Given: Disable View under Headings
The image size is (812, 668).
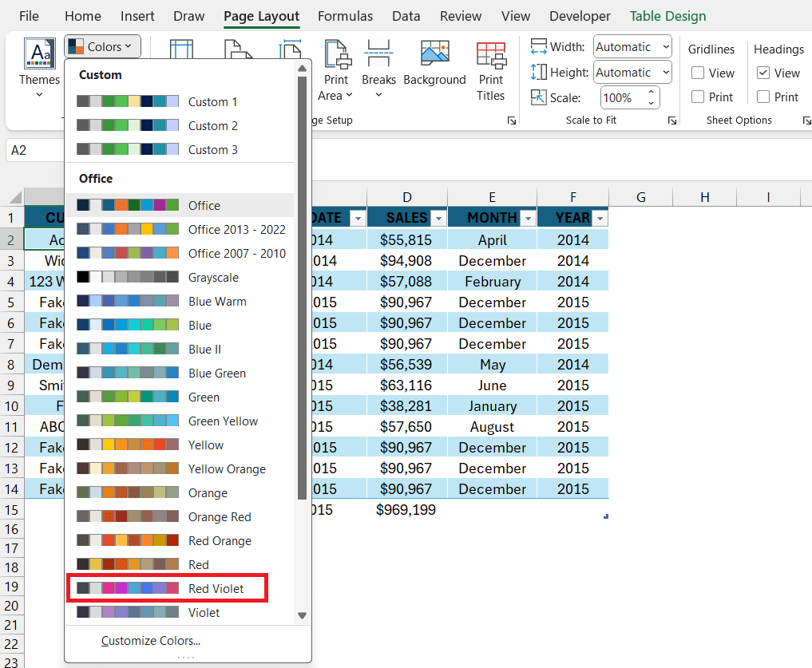Looking at the screenshot, I should click(x=762, y=73).
